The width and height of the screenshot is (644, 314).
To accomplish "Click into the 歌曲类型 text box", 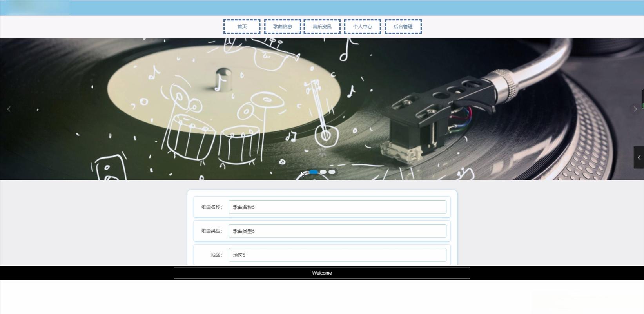I will pos(337,231).
